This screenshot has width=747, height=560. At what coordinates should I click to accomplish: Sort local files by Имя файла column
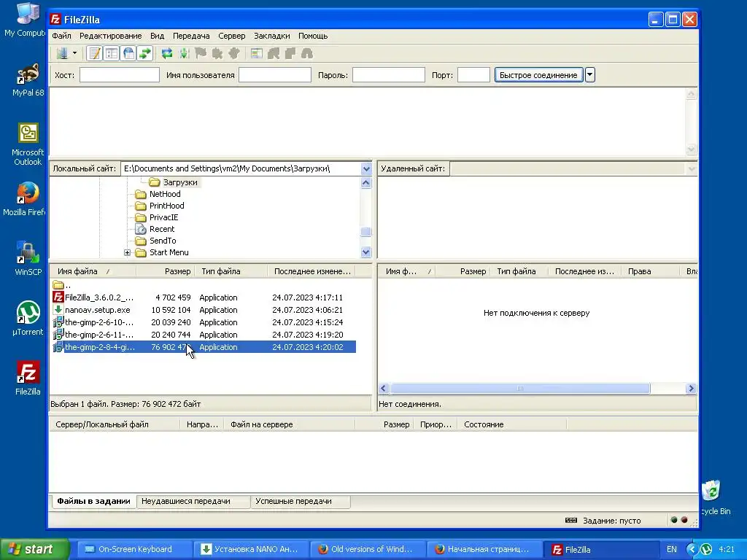(93, 271)
